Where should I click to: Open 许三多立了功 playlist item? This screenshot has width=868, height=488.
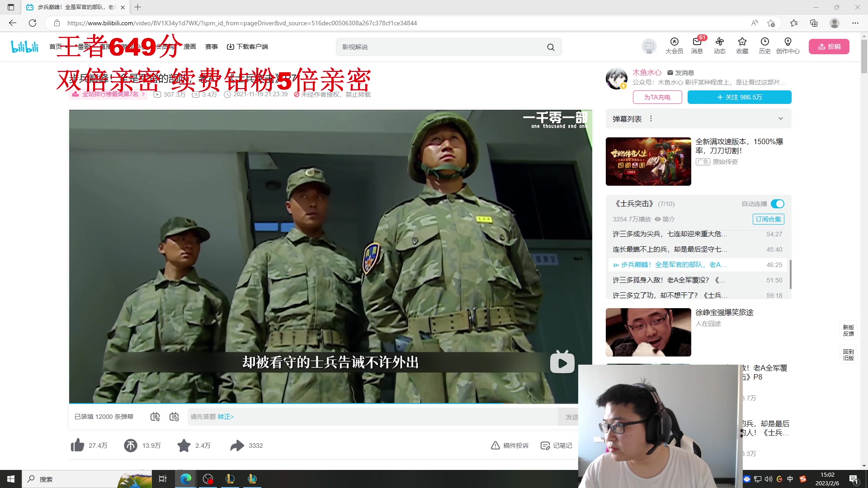point(697,296)
